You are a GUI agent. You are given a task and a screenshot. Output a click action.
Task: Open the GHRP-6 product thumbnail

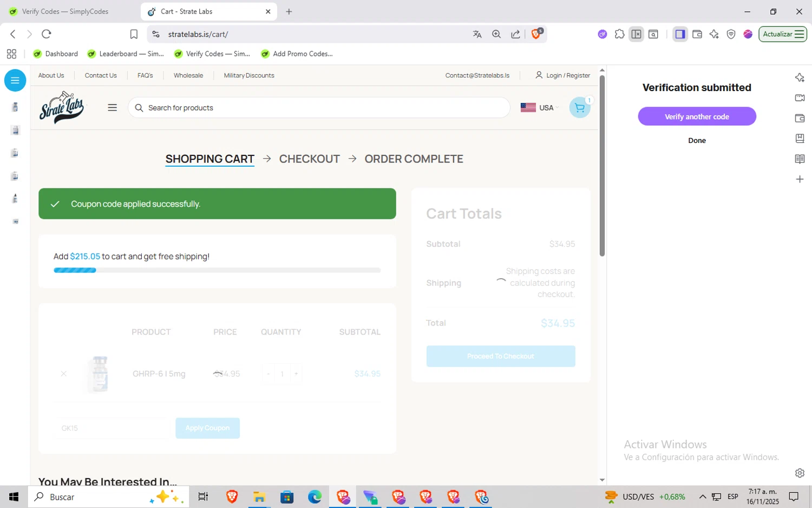[100, 374]
